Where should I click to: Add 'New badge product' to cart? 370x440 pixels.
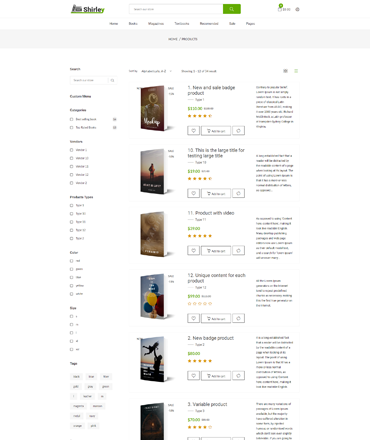pos(216,376)
